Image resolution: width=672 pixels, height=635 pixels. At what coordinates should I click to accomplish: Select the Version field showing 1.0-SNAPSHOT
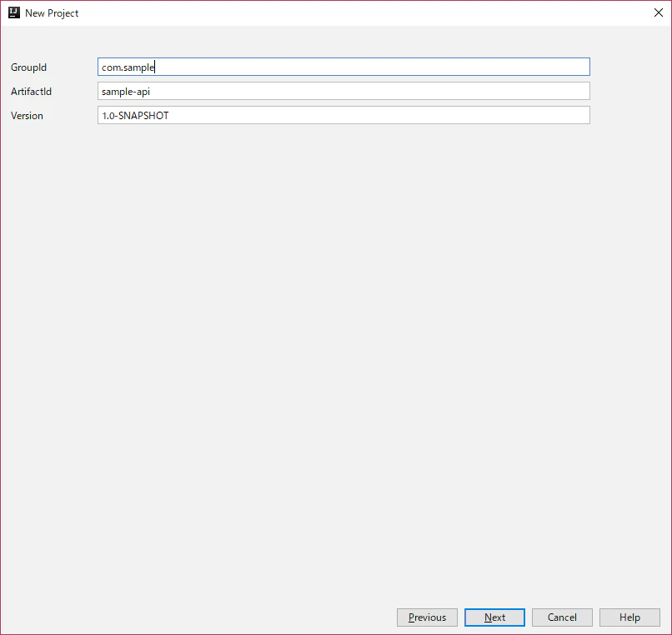(x=344, y=115)
